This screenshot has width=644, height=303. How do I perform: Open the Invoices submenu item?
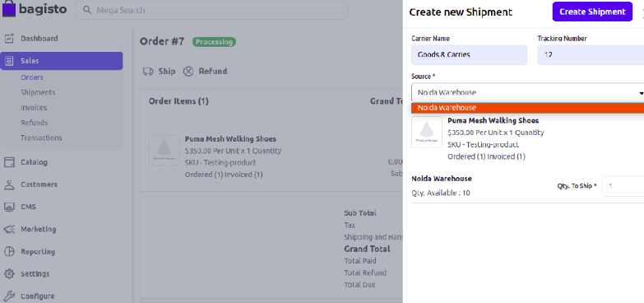click(x=34, y=108)
